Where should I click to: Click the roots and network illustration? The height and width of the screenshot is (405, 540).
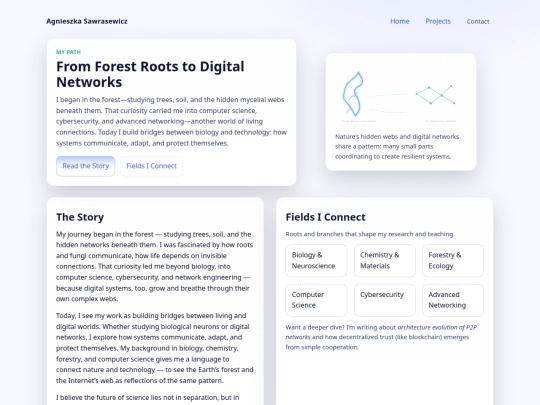401,96
